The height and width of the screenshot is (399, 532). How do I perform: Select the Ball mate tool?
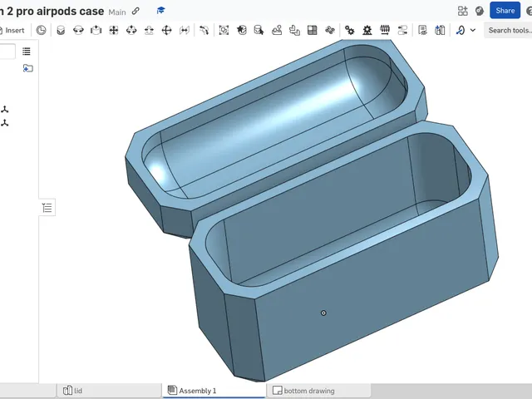166,30
